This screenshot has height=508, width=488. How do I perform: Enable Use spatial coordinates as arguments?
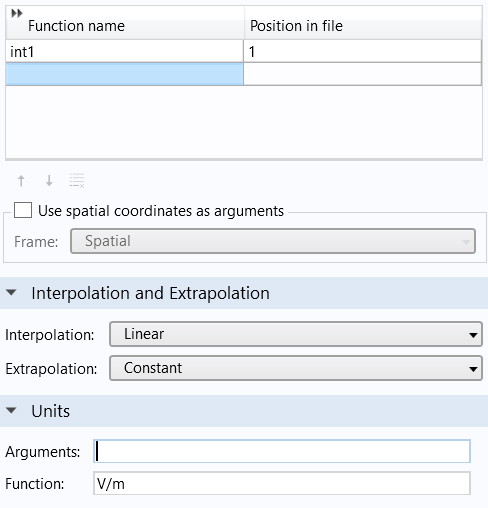[x=23, y=210]
